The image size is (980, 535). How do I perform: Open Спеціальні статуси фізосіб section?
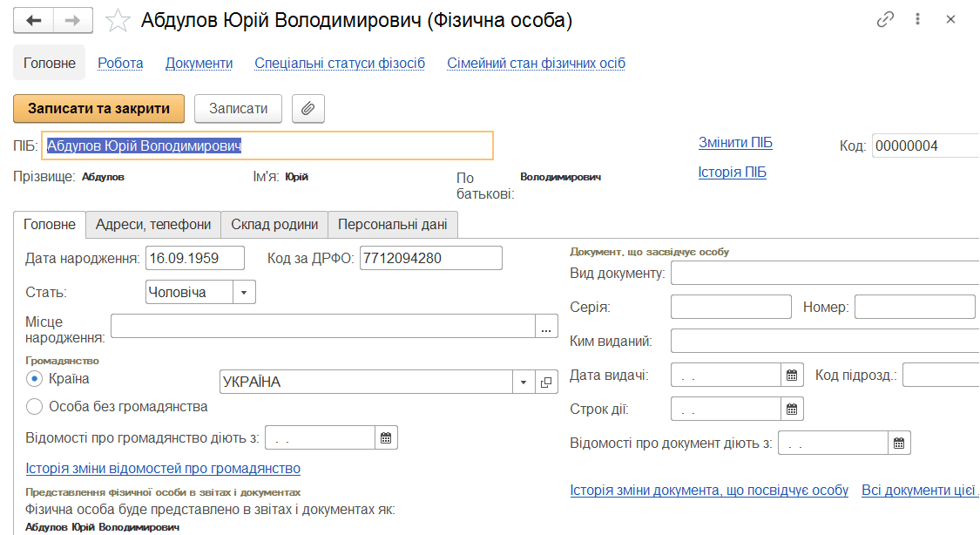[340, 63]
